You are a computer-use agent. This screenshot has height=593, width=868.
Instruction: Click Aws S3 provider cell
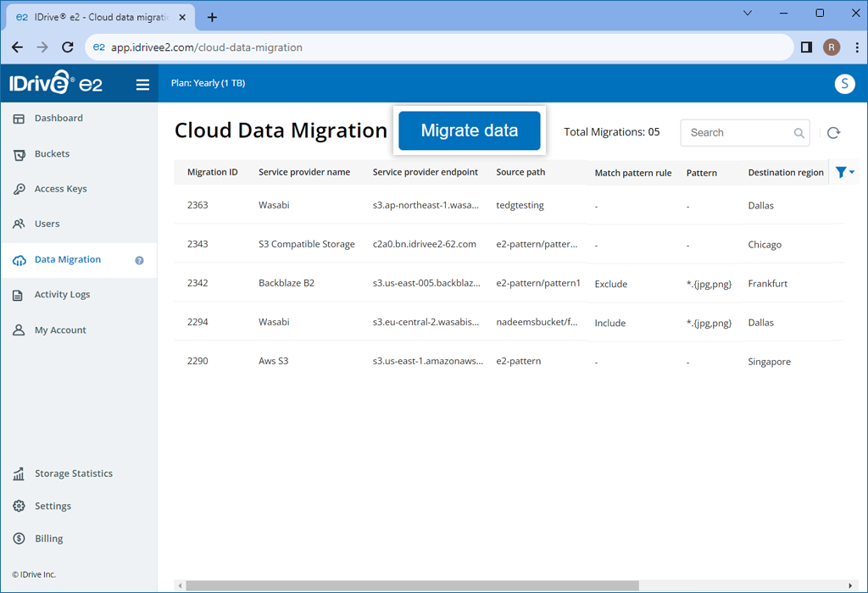[274, 361]
